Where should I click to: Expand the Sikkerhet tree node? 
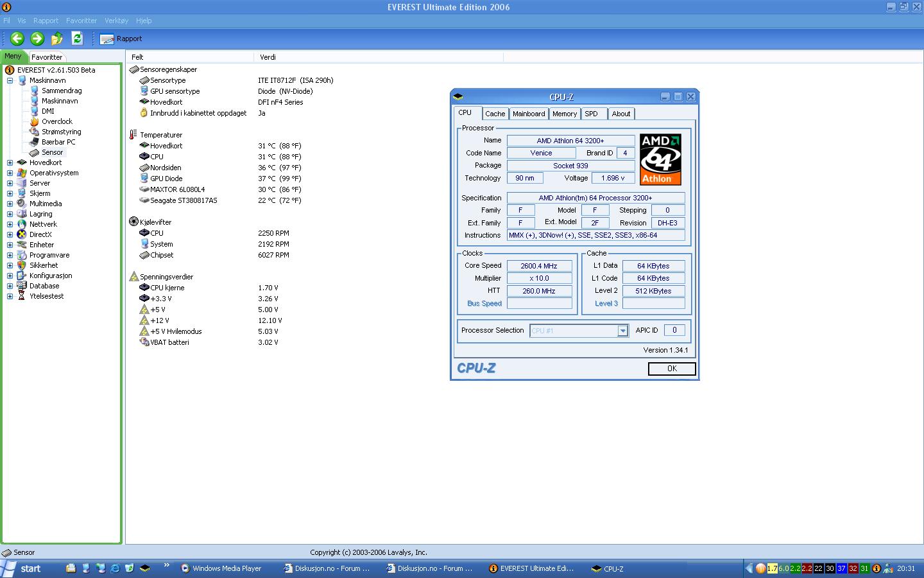tap(10, 265)
